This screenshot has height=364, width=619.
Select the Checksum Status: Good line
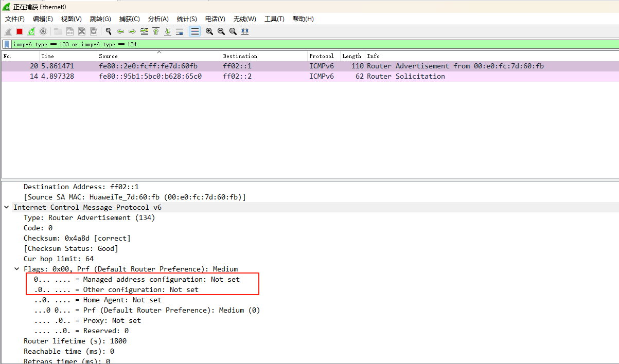coord(71,248)
